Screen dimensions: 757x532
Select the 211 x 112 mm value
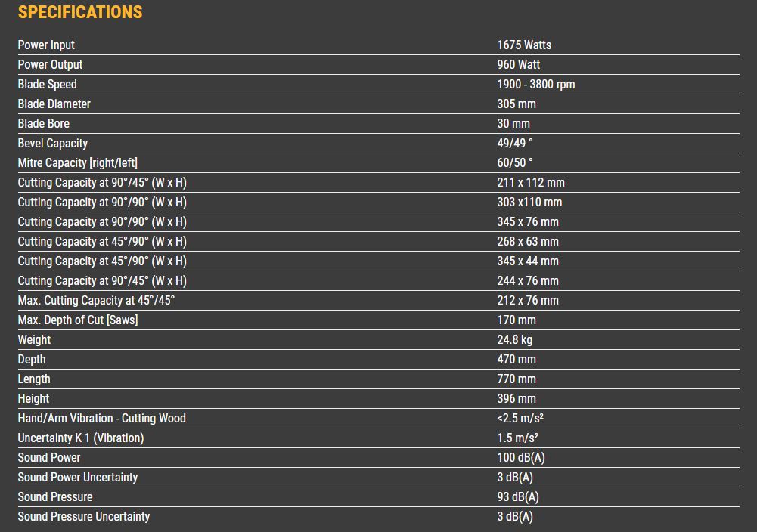click(x=531, y=183)
